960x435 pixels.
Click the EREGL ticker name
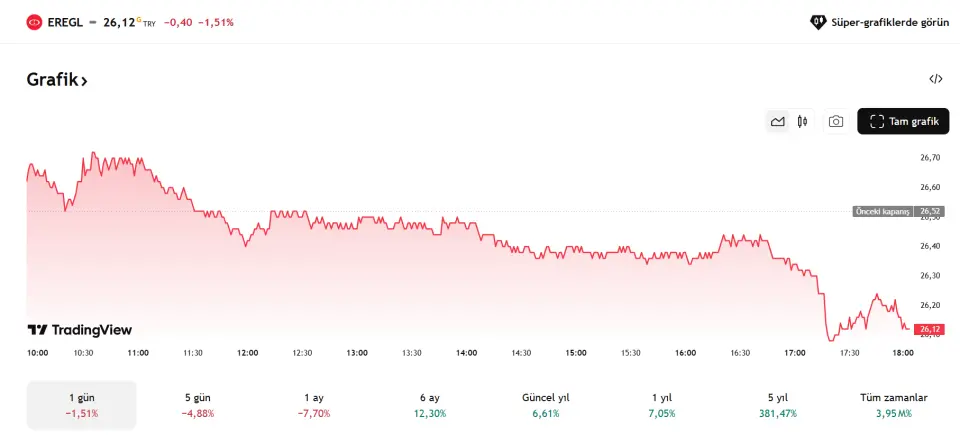(65, 21)
